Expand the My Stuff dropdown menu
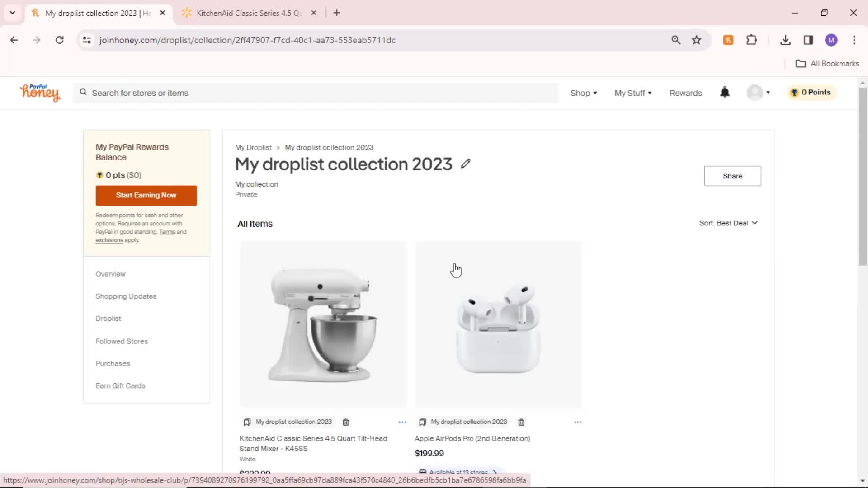This screenshot has height=488, width=868. coord(633,93)
